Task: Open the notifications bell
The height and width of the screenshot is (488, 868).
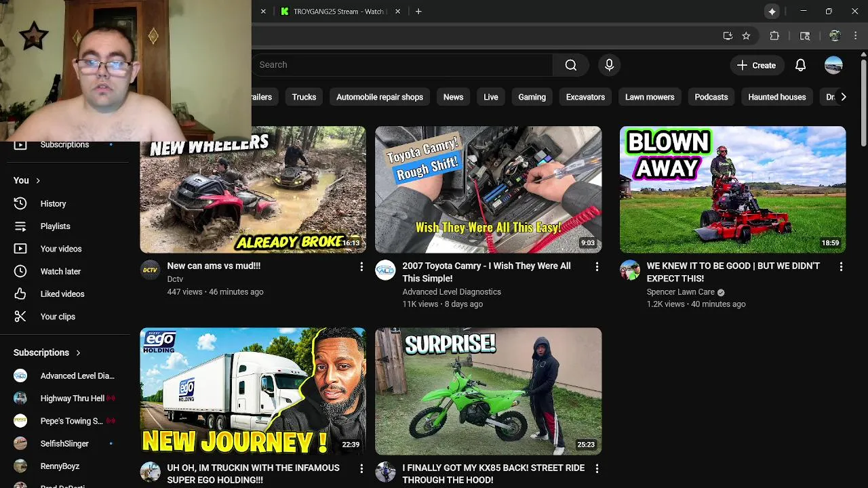Action: [800, 65]
